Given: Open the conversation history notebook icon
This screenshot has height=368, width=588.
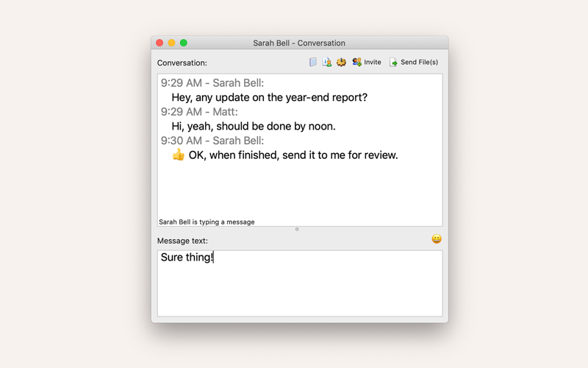Looking at the screenshot, I should point(313,62).
